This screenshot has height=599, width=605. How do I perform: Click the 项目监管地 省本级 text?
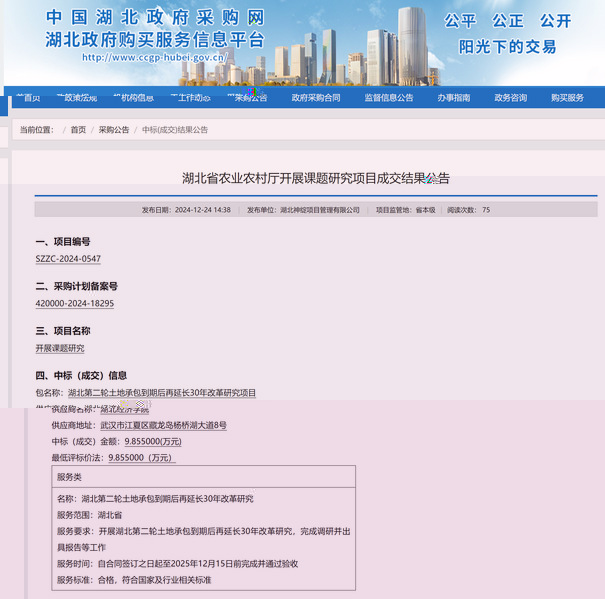point(406,210)
